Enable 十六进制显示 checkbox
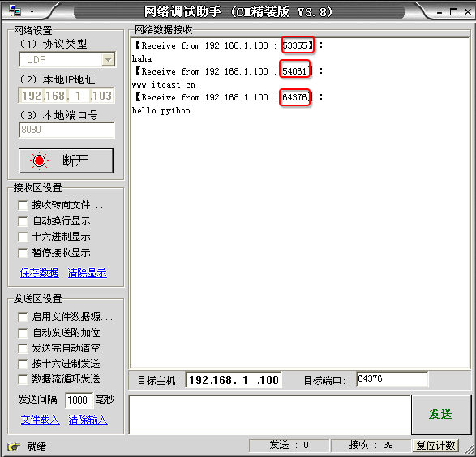The width and height of the screenshot is (476, 457). pos(23,237)
